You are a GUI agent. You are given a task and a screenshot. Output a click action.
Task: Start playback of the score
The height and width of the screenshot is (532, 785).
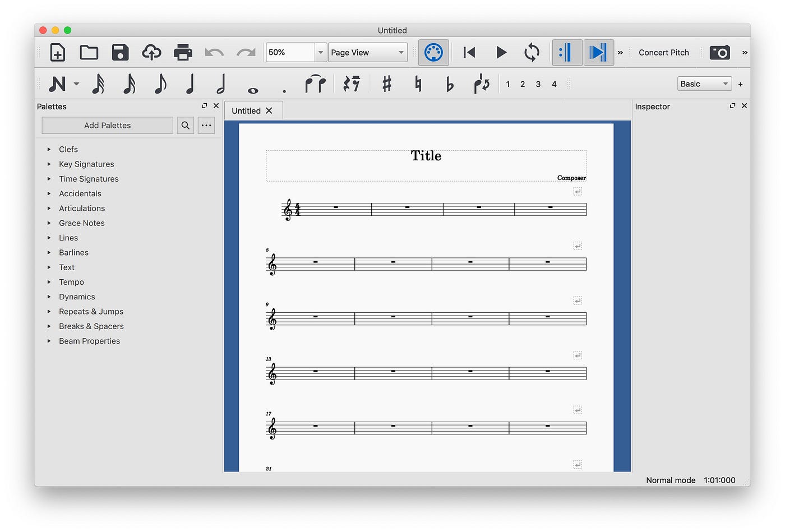click(x=501, y=52)
